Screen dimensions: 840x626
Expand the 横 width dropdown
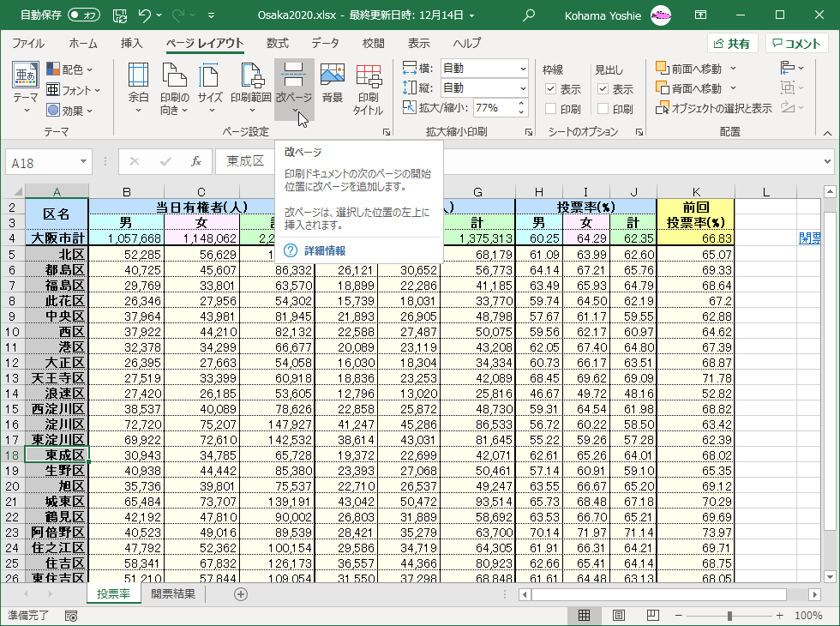(522, 69)
